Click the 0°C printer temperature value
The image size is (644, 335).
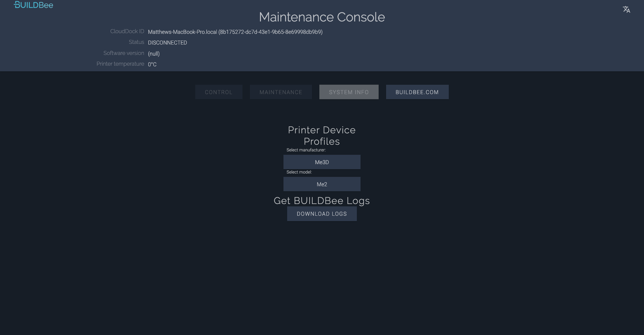pyautogui.click(x=152, y=64)
